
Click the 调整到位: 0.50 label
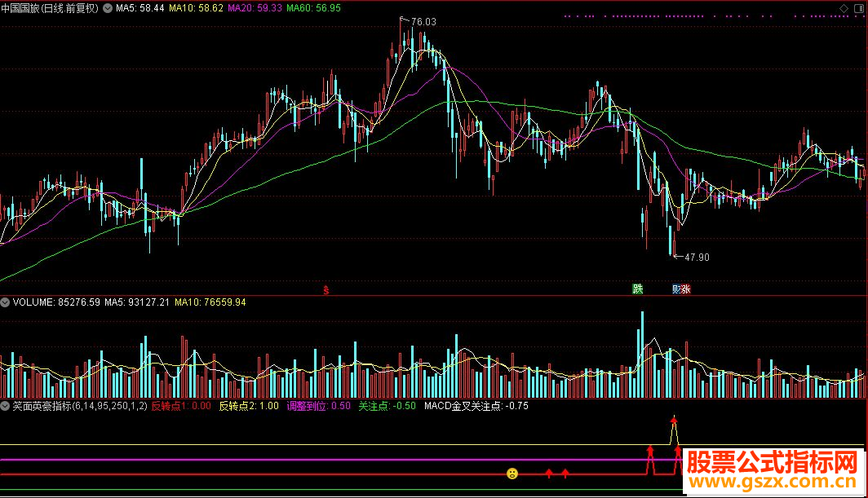click(x=319, y=406)
